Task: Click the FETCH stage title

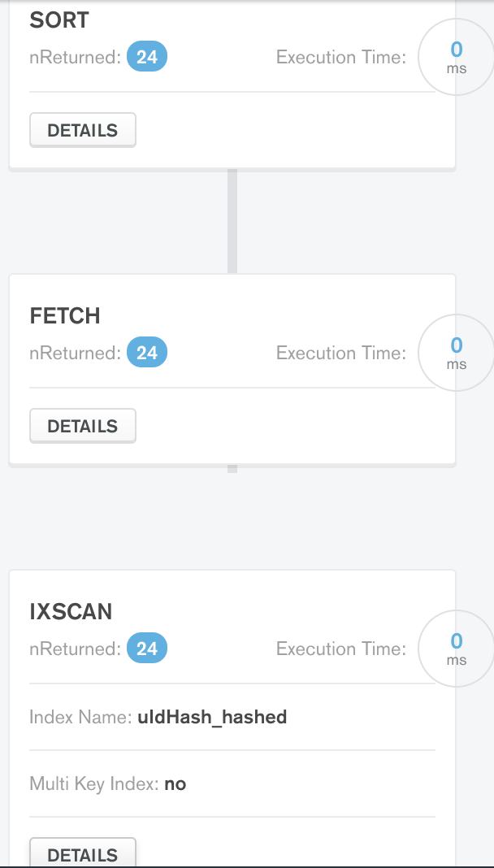Action: click(x=65, y=316)
